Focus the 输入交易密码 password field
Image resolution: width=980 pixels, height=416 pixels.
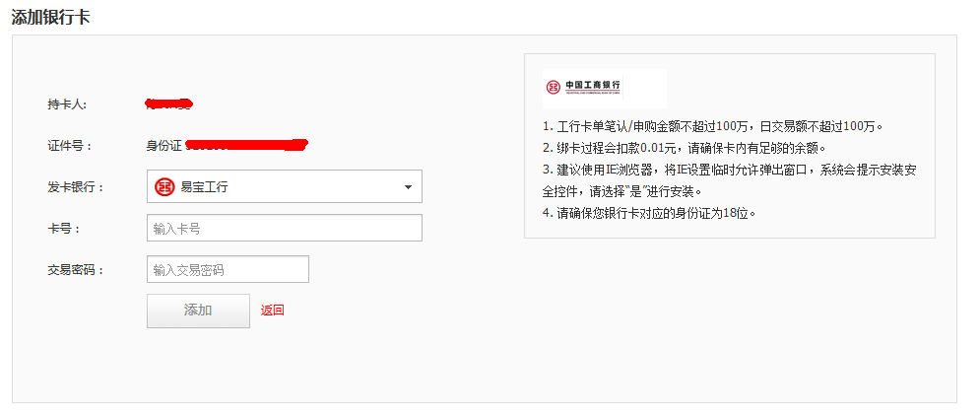(228, 269)
